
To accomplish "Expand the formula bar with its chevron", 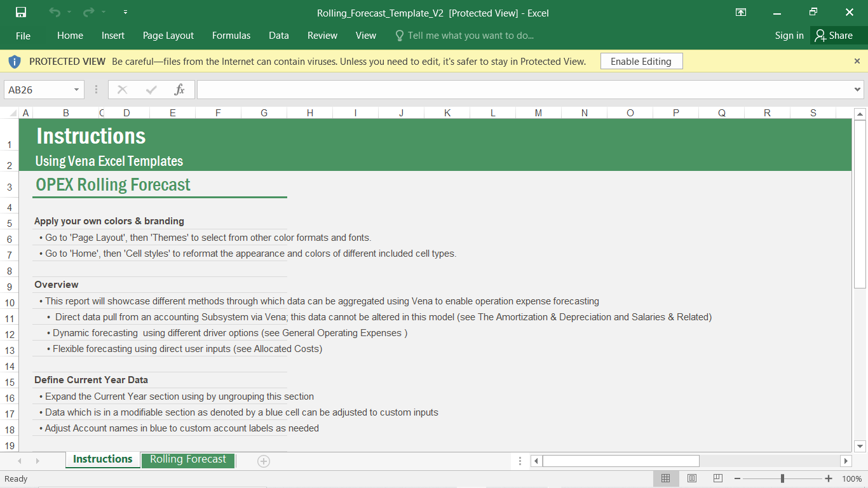I will [858, 90].
